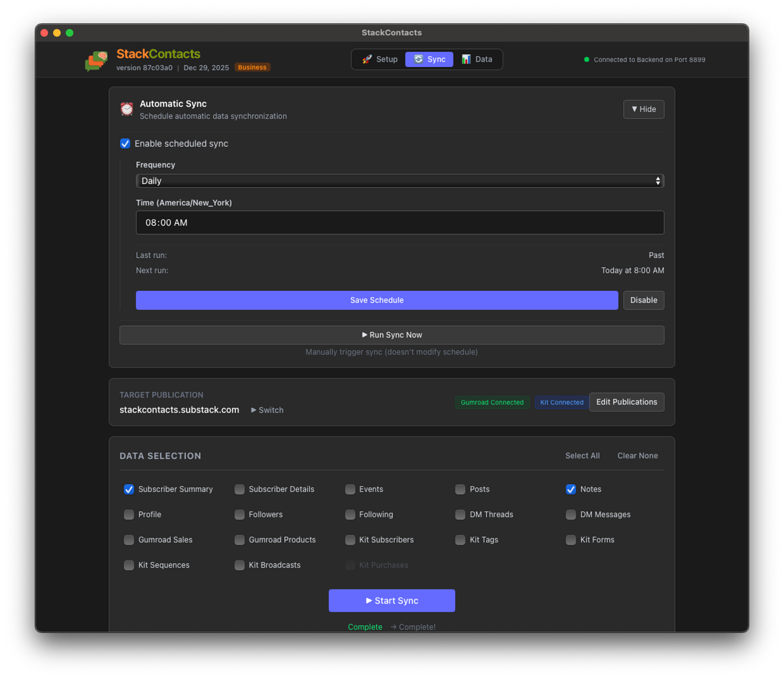
Task: Check the Kit Broadcasts checkbox
Action: (x=240, y=565)
